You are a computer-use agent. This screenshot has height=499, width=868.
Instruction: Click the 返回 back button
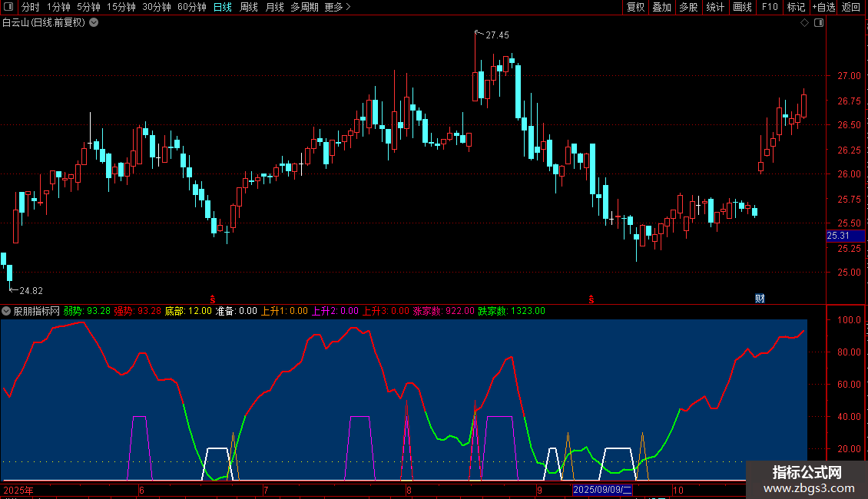851,7
